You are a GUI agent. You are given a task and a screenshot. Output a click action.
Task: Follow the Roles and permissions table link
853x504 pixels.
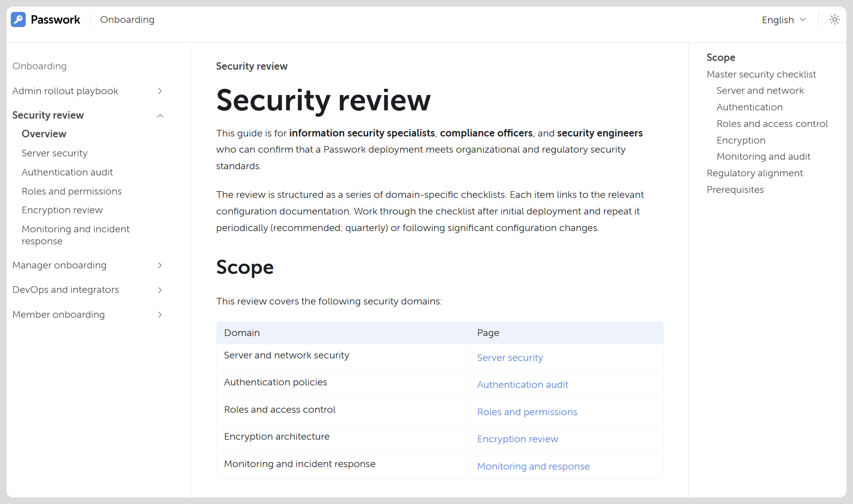527,412
